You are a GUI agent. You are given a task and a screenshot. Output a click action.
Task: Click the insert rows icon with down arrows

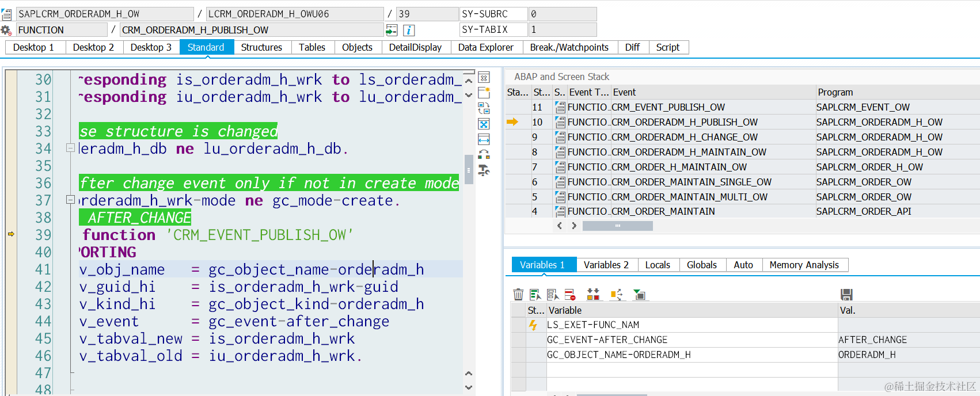593,295
